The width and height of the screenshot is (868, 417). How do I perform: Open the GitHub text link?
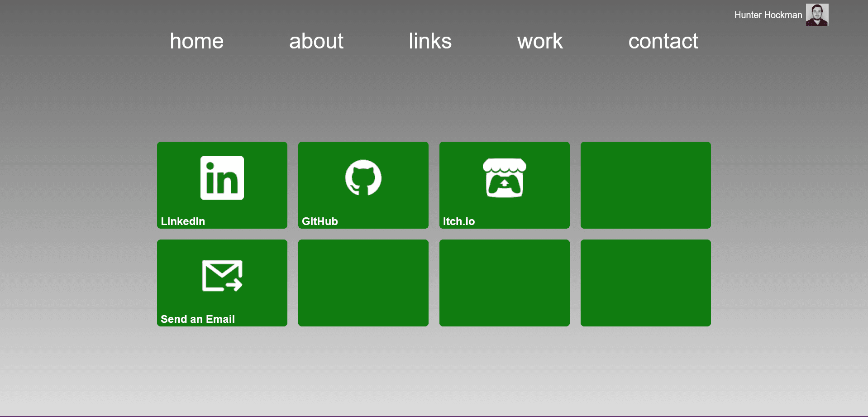click(320, 221)
